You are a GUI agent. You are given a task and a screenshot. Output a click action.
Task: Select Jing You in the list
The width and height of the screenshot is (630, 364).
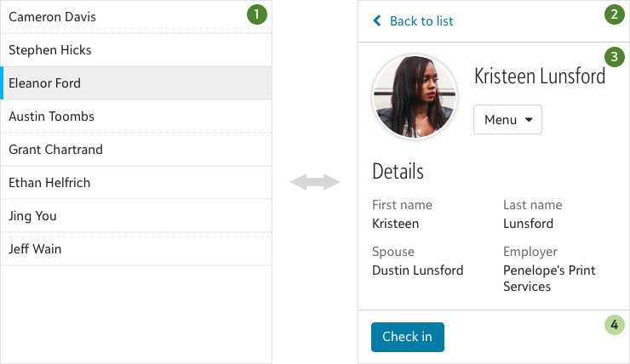click(x=136, y=216)
